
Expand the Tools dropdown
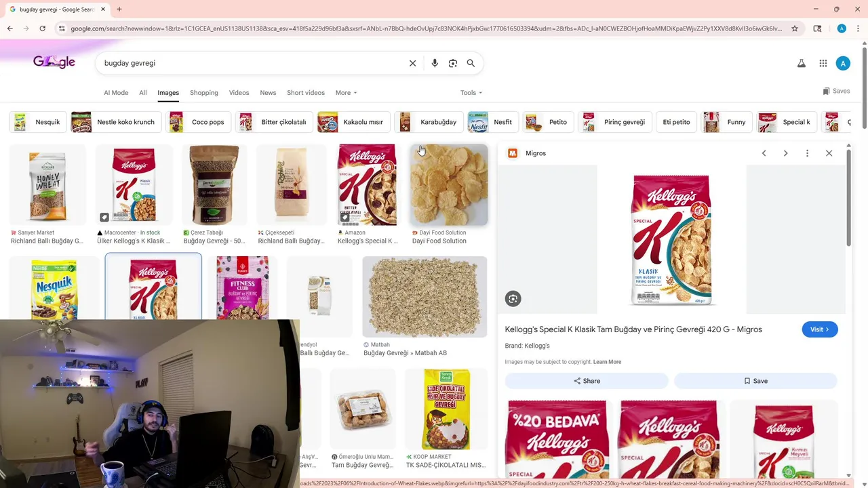(x=471, y=93)
